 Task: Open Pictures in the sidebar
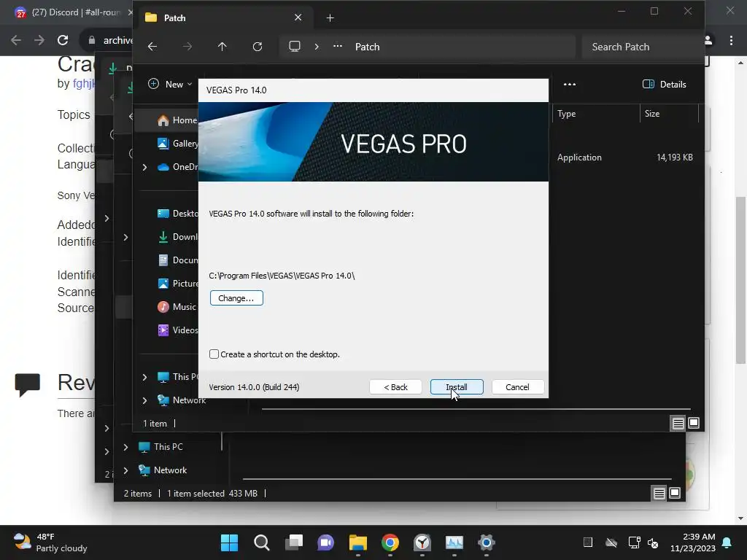point(178,284)
